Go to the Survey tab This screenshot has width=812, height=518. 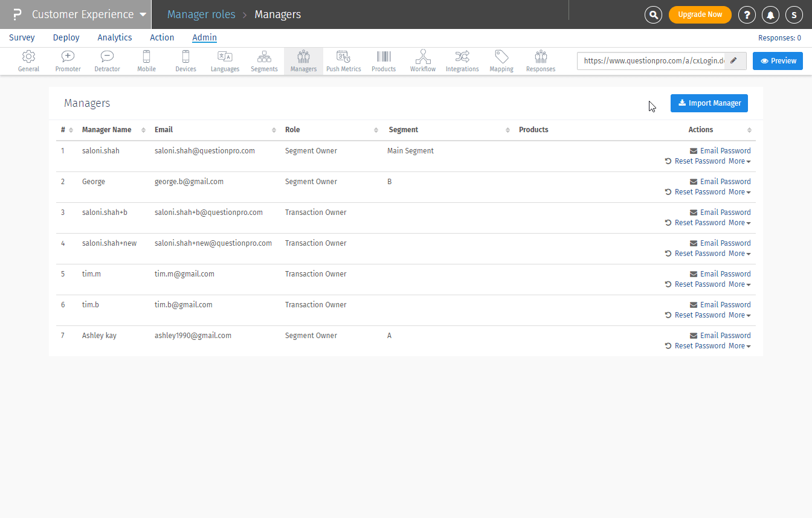22,37
